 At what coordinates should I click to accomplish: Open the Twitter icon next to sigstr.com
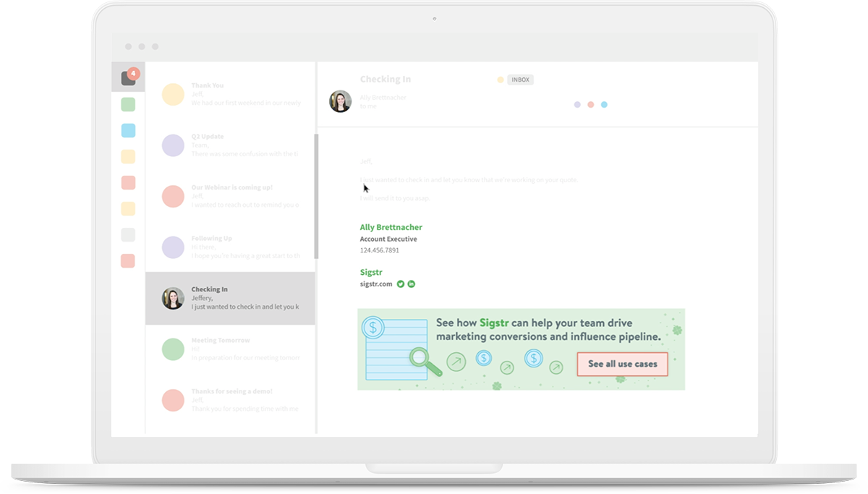tap(401, 284)
